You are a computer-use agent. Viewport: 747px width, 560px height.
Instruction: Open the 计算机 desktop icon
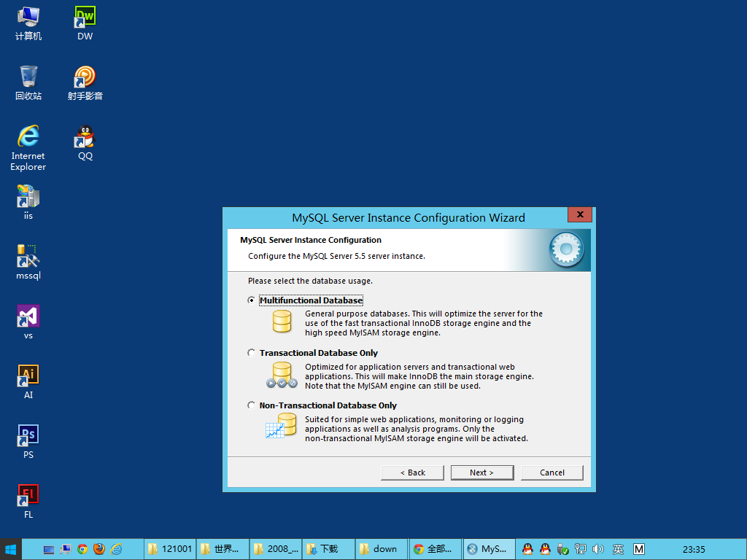[28, 23]
